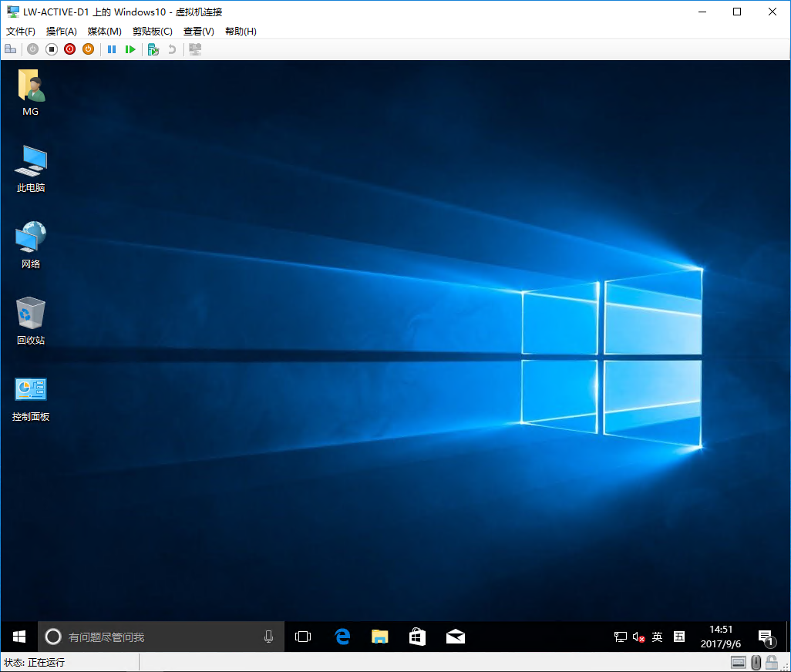Open File Explorer from the taskbar
The width and height of the screenshot is (791, 672).
[x=380, y=637]
